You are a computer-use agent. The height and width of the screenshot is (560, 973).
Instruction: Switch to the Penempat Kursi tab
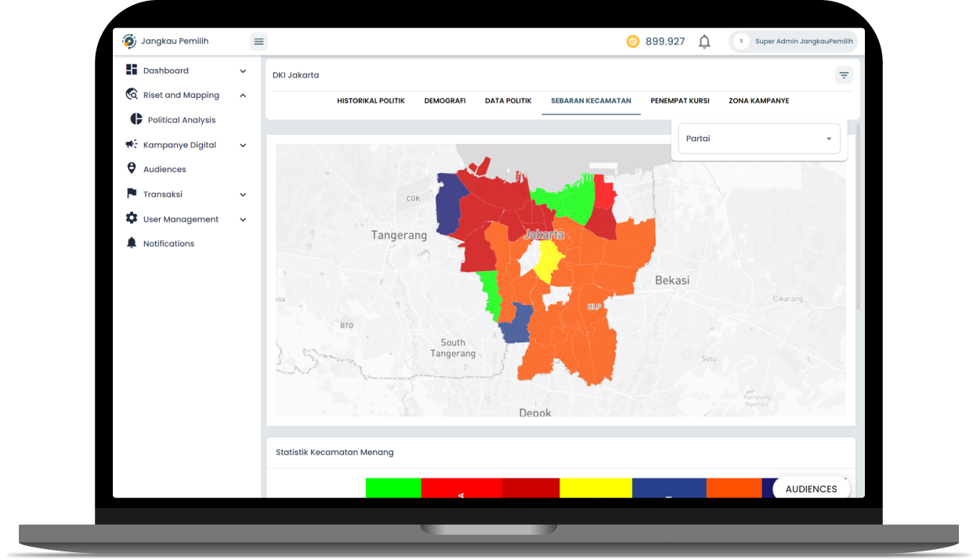(680, 101)
